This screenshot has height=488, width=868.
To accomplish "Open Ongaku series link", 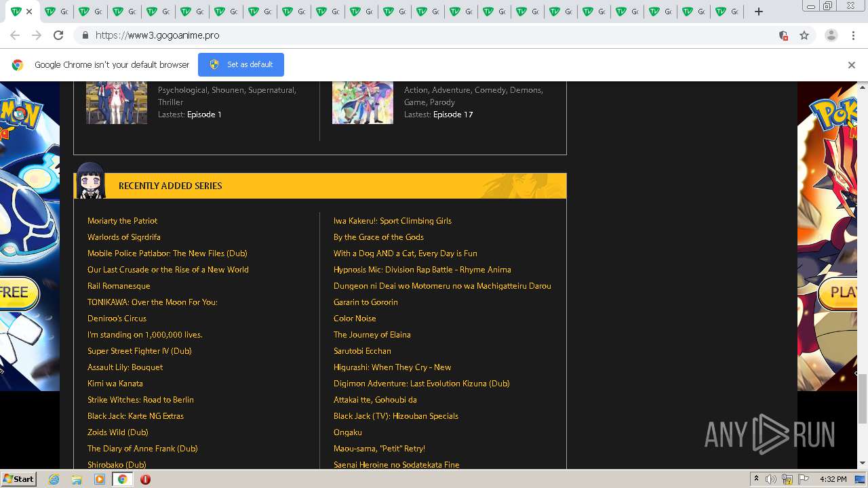I will pyautogui.click(x=348, y=432).
